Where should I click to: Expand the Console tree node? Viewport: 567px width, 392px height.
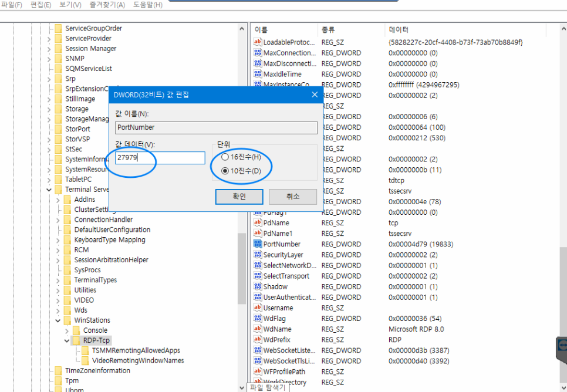click(x=67, y=330)
